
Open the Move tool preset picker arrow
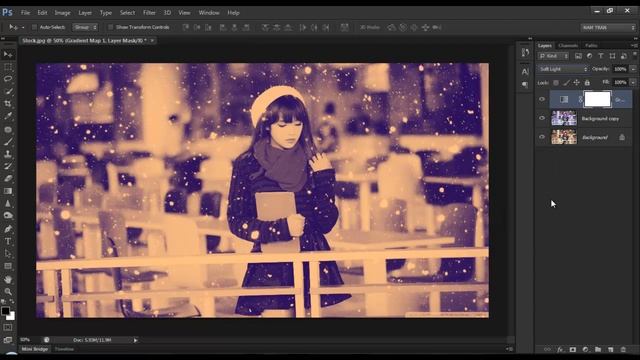[x=23, y=27]
